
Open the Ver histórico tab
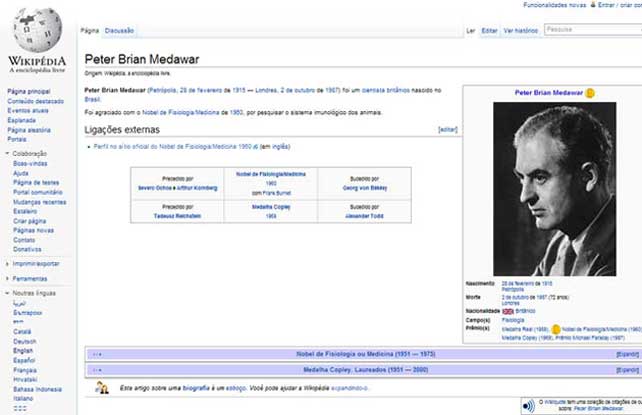click(x=521, y=31)
